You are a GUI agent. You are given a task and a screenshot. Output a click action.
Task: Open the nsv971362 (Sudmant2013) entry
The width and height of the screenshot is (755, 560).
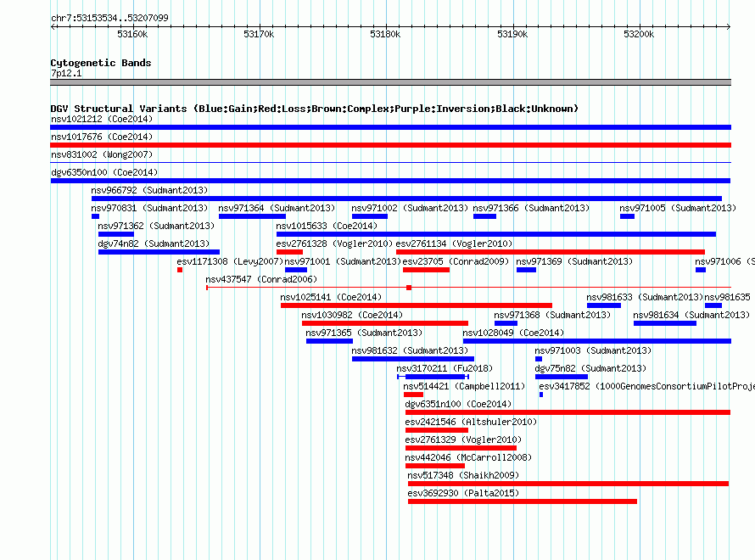point(156,226)
